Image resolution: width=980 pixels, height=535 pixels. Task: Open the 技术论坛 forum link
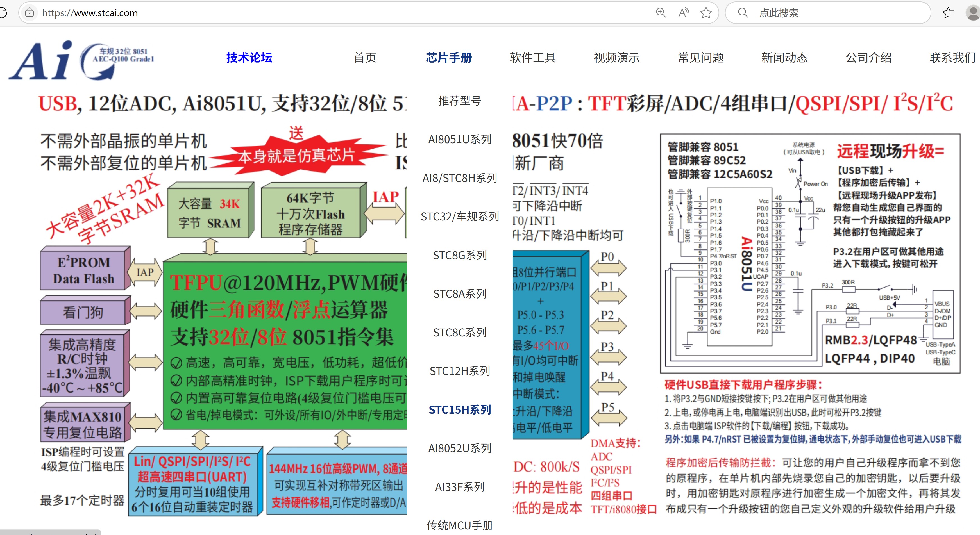[249, 57]
